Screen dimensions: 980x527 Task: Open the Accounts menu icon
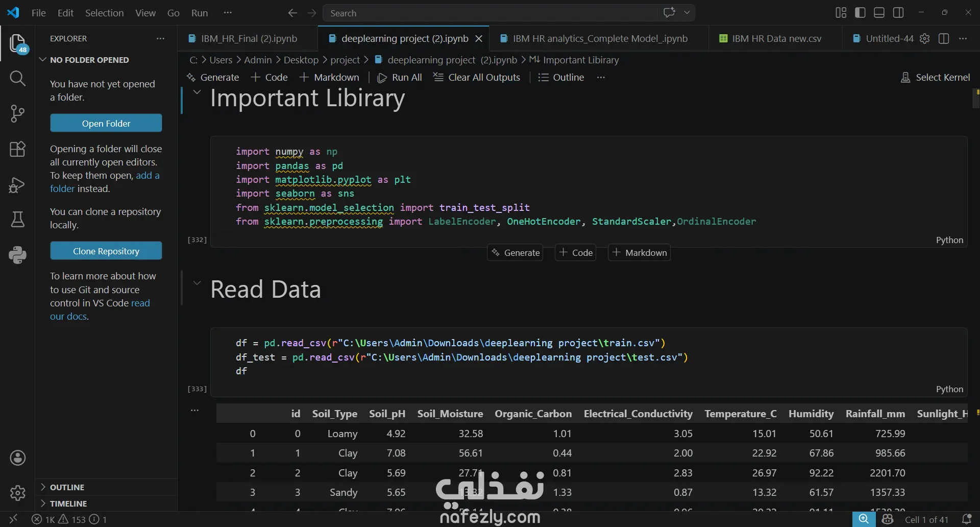[x=18, y=458]
